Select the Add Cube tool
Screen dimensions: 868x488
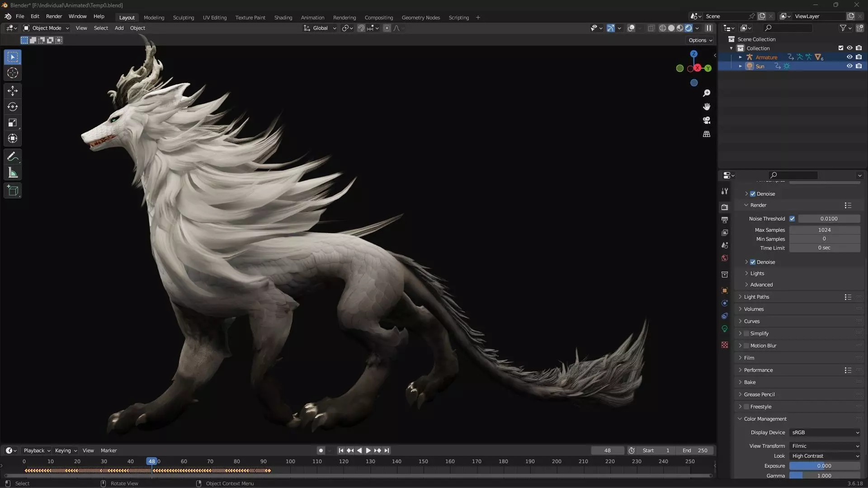tap(13, 191)
